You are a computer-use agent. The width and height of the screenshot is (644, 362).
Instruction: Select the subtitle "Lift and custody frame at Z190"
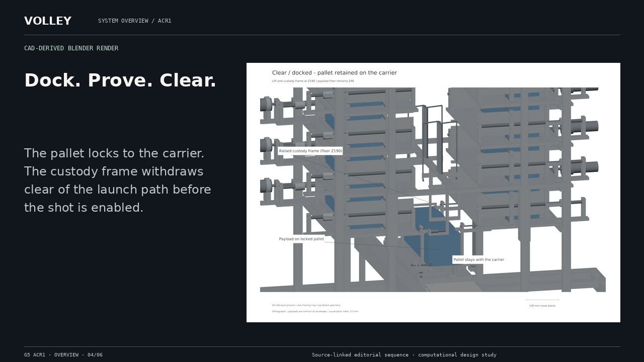[313, 81]
